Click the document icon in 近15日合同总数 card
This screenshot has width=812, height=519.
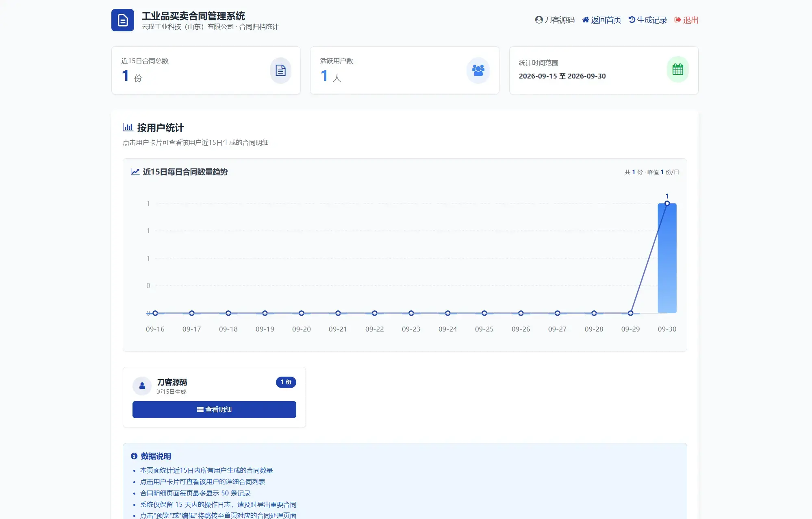pyautogui.click(x=280, y=70)
